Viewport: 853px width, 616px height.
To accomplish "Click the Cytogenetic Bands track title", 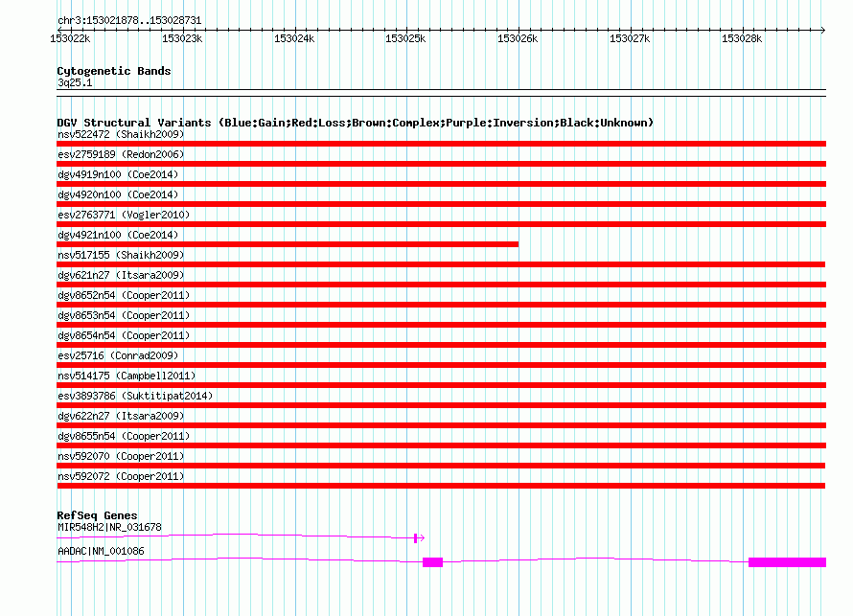I will tap(114, 71).
